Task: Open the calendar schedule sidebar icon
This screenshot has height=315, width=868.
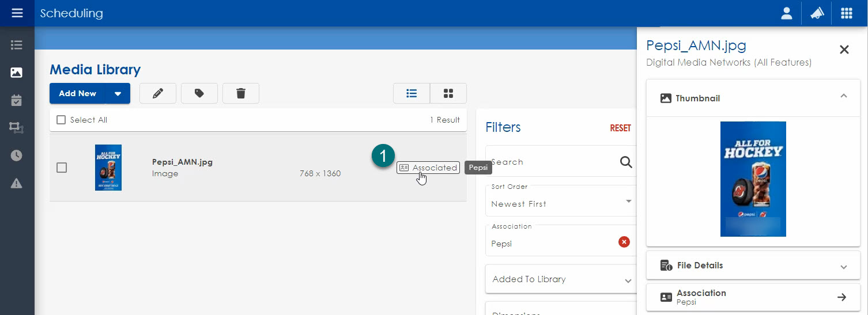Action: (x=17, y=100)
